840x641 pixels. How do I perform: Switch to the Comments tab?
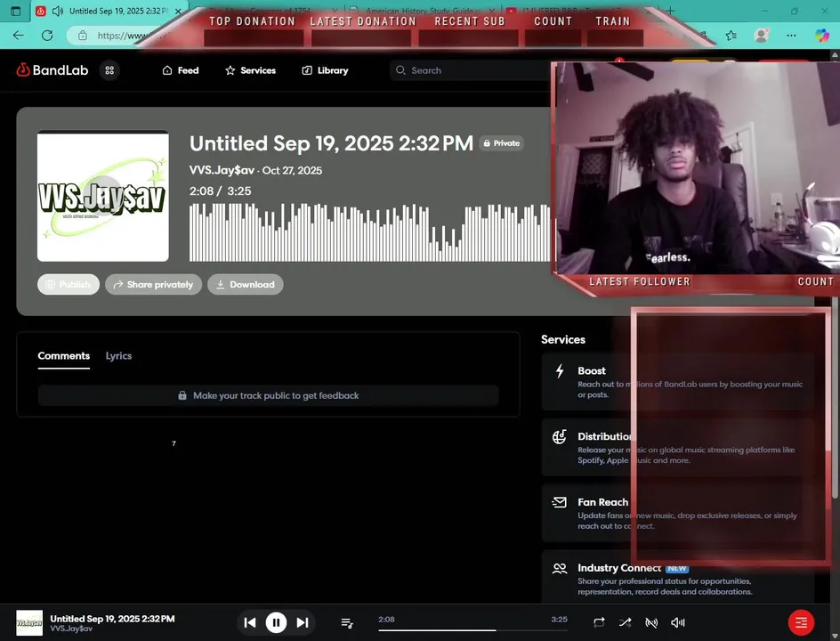64,356
